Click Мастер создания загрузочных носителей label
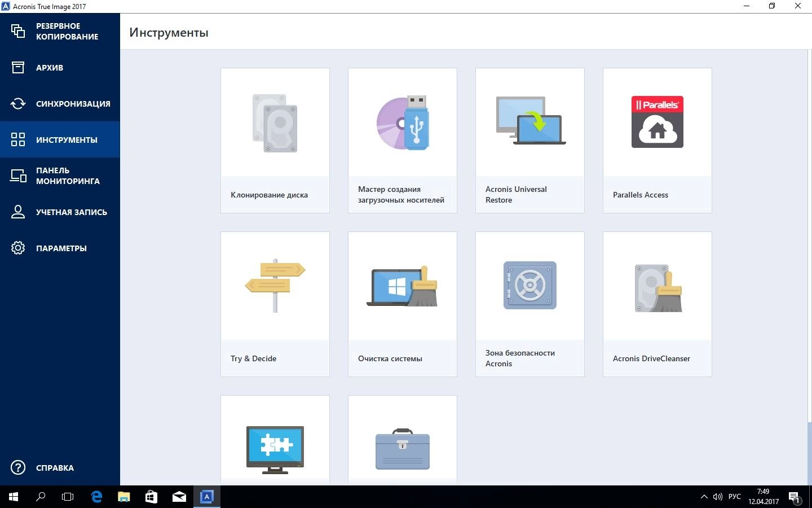812x508 pixels. tap(401, 195)
